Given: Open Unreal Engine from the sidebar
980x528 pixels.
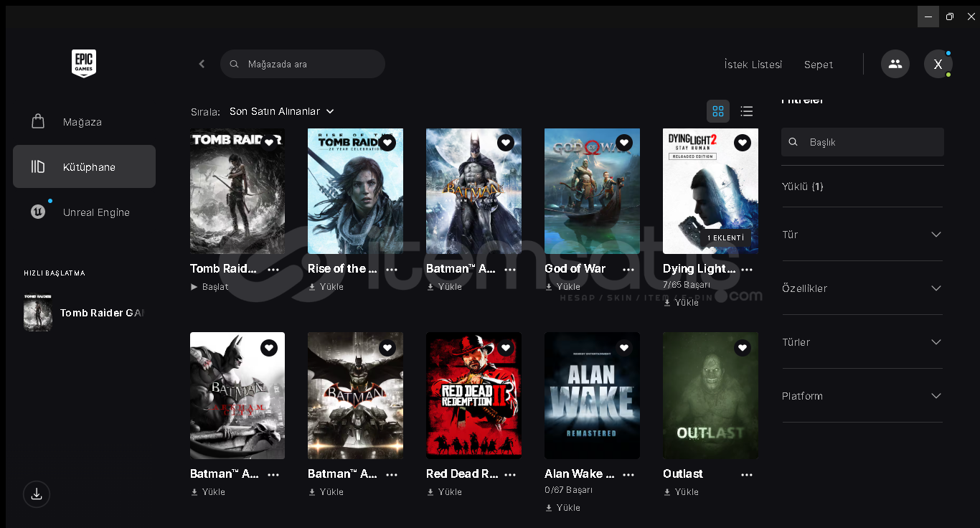Looking at the screenshot, I should (x=84, y=212).
